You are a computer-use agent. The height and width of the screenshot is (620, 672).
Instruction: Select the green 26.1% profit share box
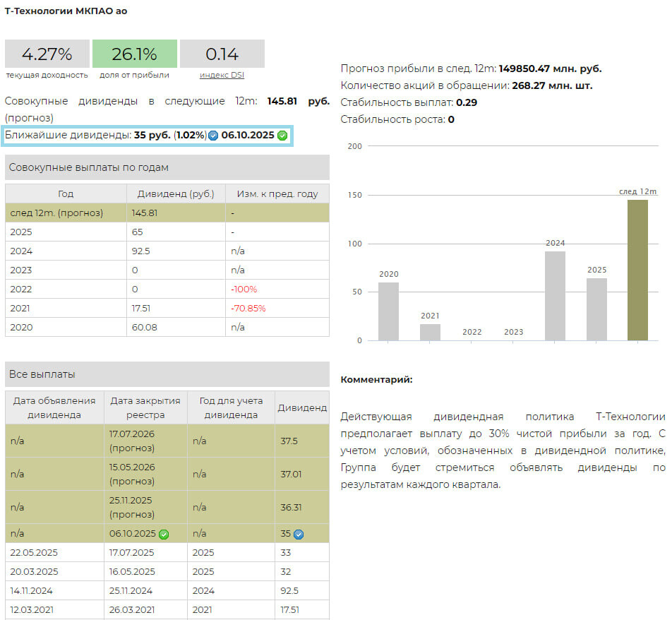[134, 54]
